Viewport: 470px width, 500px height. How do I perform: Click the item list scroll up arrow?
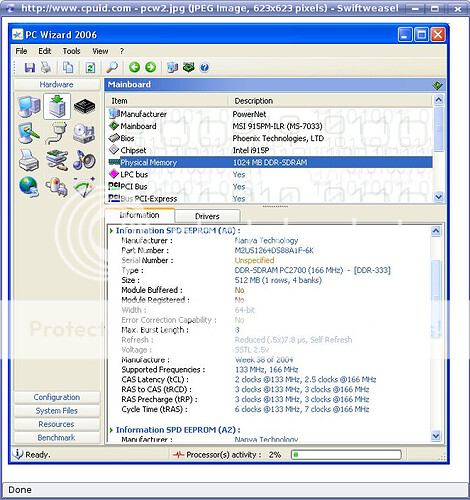438,100
